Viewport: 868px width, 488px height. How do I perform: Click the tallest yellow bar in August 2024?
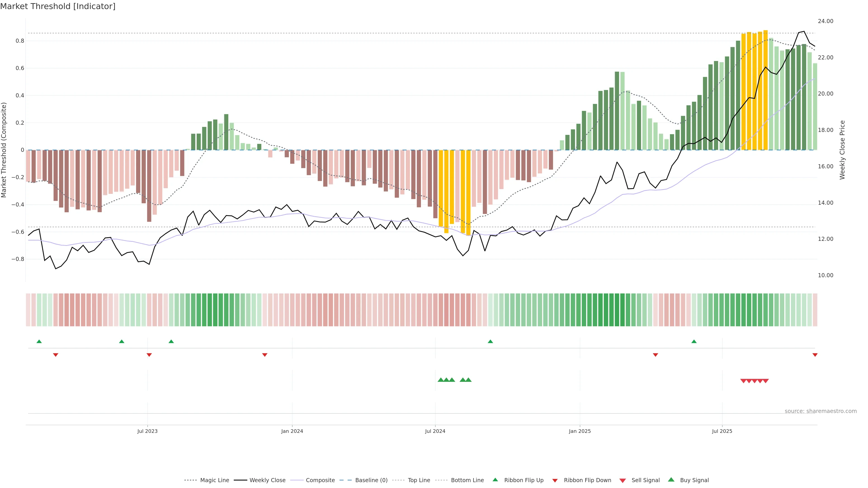pyautogui.click(x=468, y=193)
